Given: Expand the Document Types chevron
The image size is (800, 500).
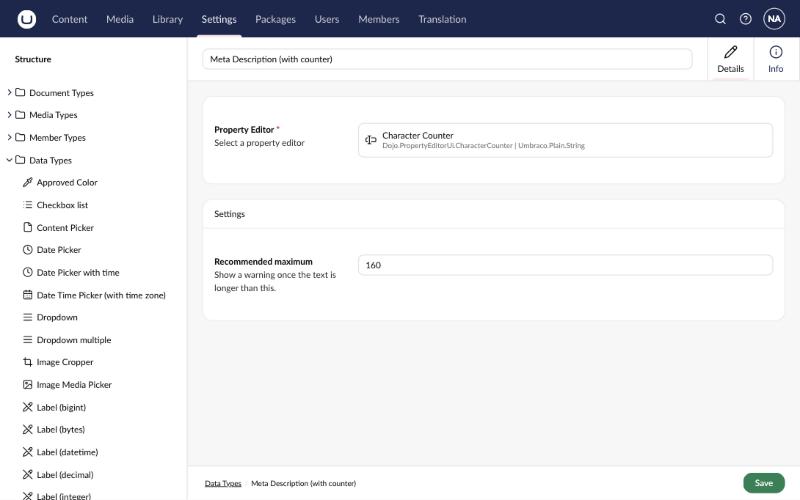Looking at the screenshot, I should pos(9,92).
